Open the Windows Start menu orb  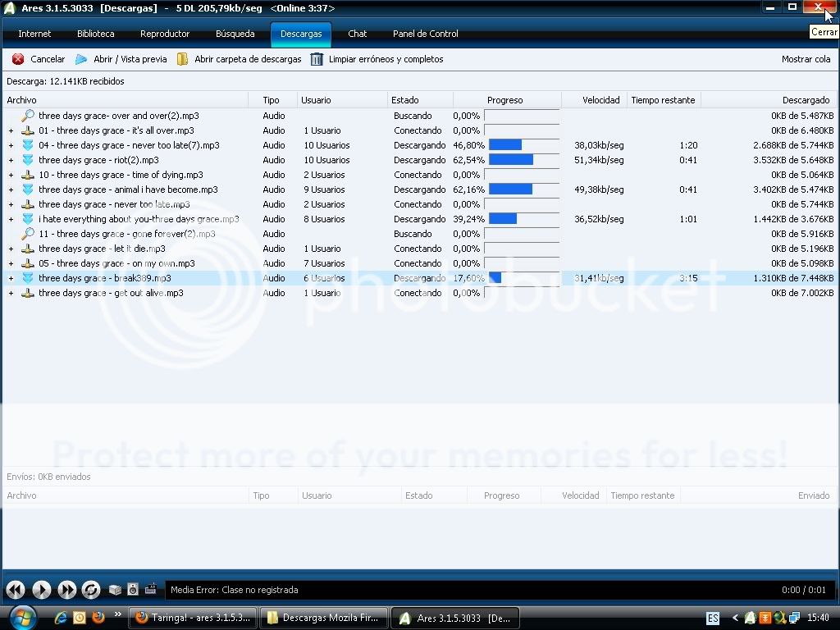click(x=22, y=616)
